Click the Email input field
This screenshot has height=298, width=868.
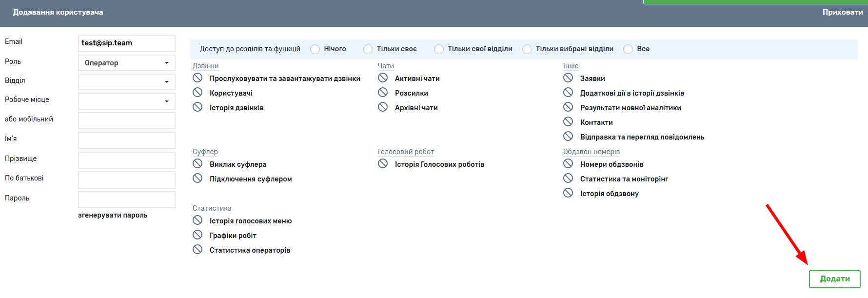click(x=126, y=43)
